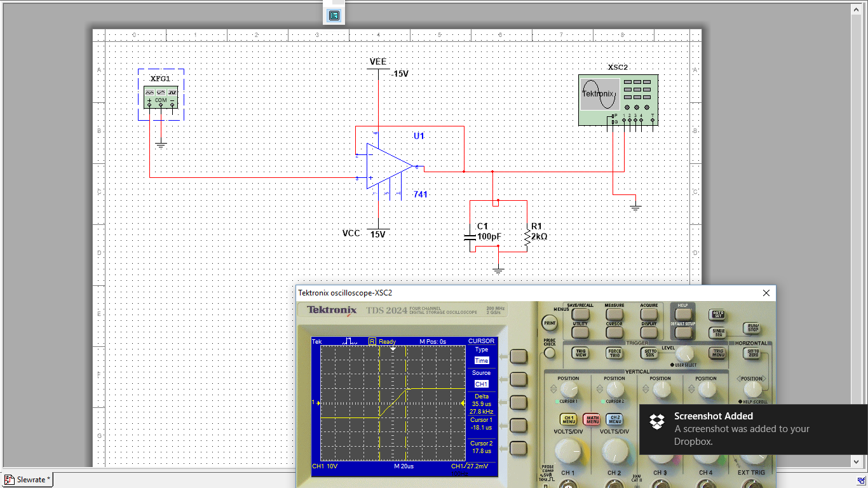The height and width of the screenshot is (488, 868).
Task: Open the SAVE/RECALL menu button
Action: click(580, 315)
